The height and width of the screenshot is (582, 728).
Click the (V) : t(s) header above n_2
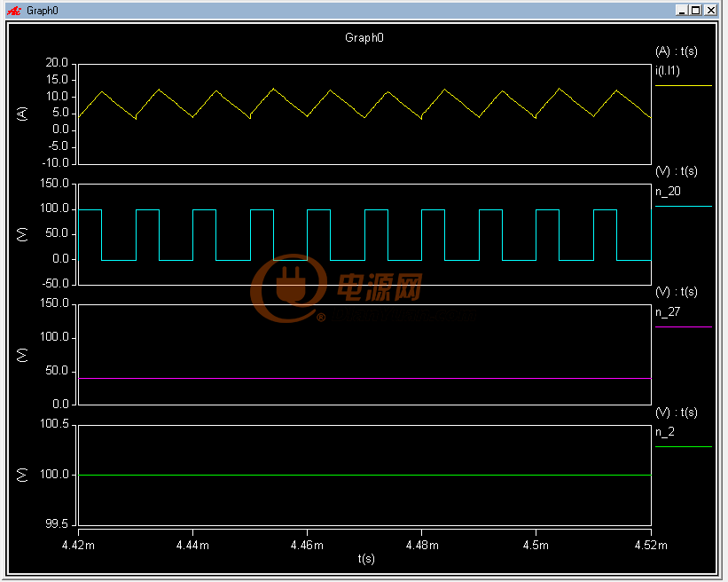(677, 413)
